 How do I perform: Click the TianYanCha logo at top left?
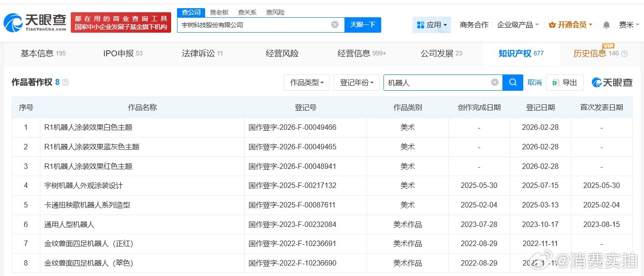pyautogui.click(x=35, y=22)
